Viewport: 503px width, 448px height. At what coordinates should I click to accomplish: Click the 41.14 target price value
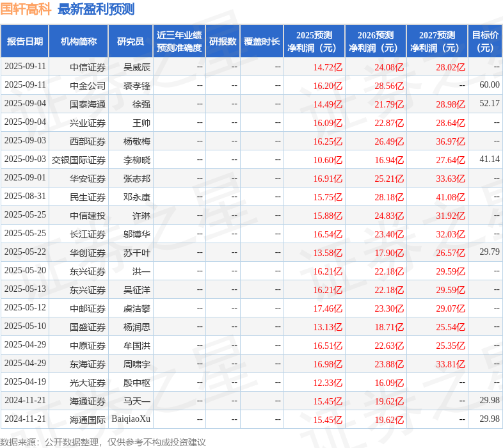point(490,159)
